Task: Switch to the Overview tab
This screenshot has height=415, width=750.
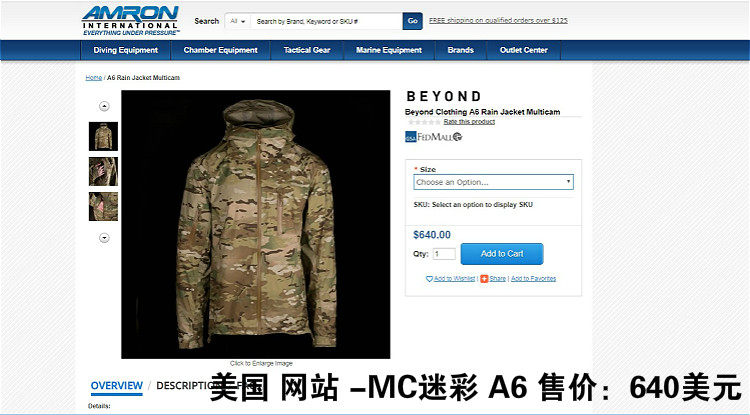Action: [117, 385]
